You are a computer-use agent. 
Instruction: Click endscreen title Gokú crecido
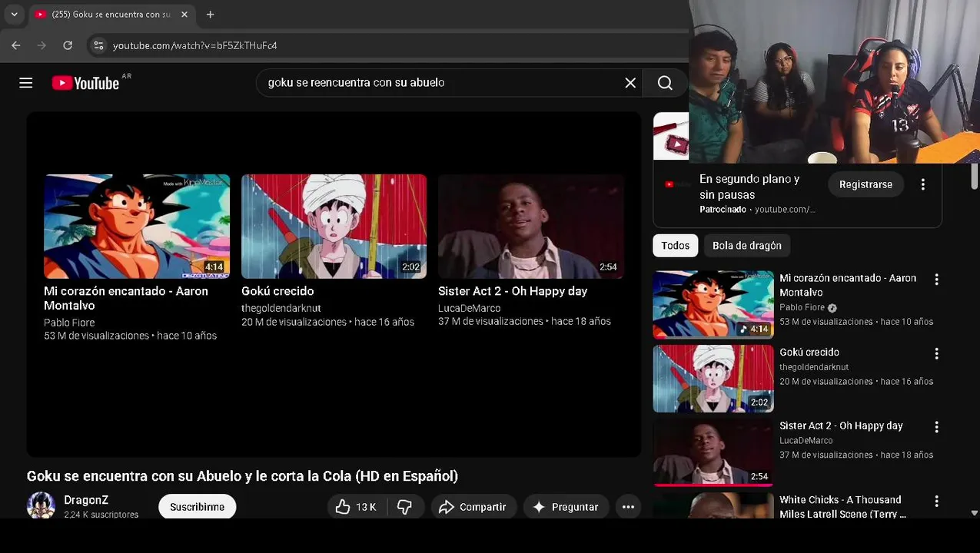[277, 291]
